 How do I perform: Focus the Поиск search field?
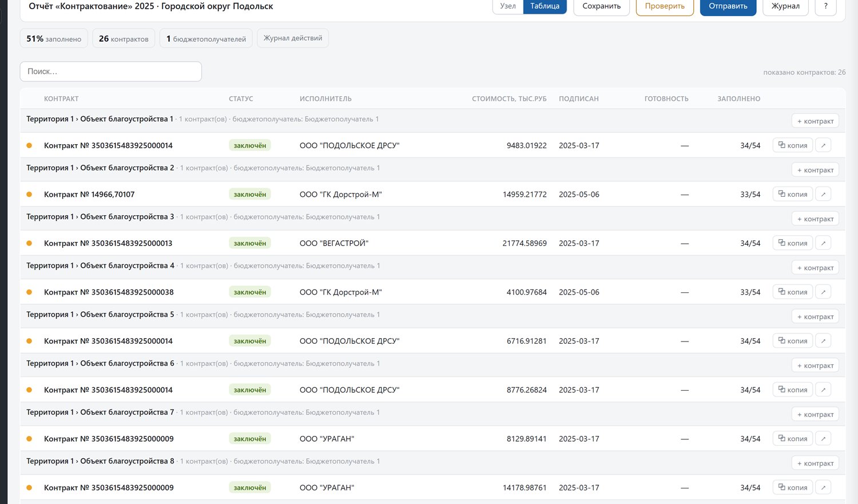click(x=111, y=72)
